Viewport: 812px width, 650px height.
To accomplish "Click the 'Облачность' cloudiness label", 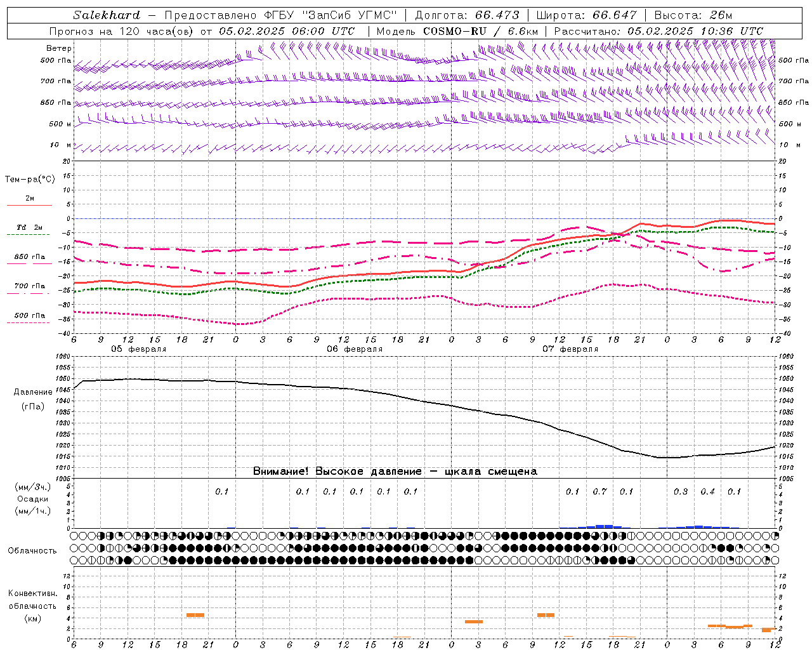I will (32, 550).
